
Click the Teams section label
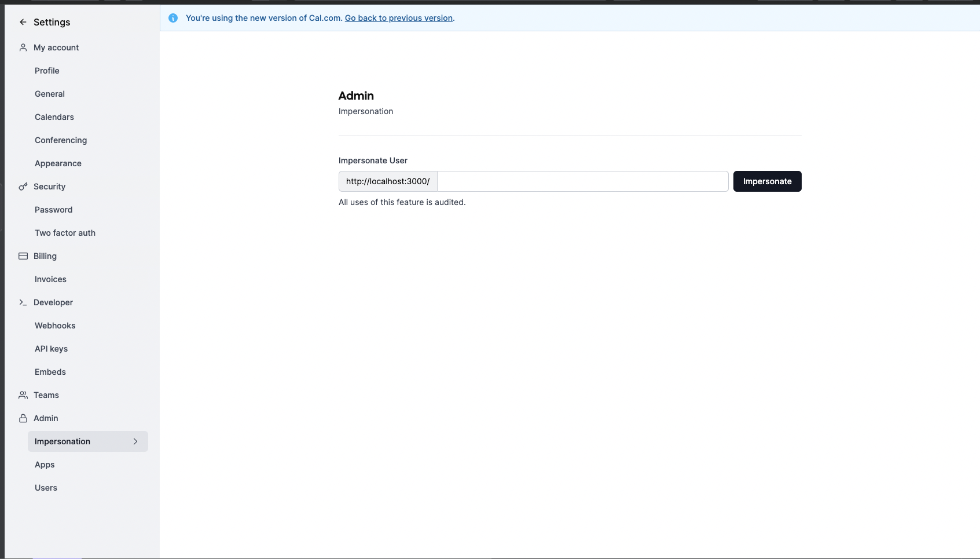click(x=46, y=395)
